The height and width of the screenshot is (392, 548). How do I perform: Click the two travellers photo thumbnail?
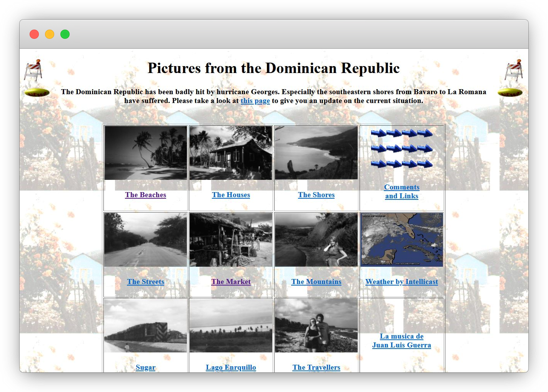(x=316, y=326)
